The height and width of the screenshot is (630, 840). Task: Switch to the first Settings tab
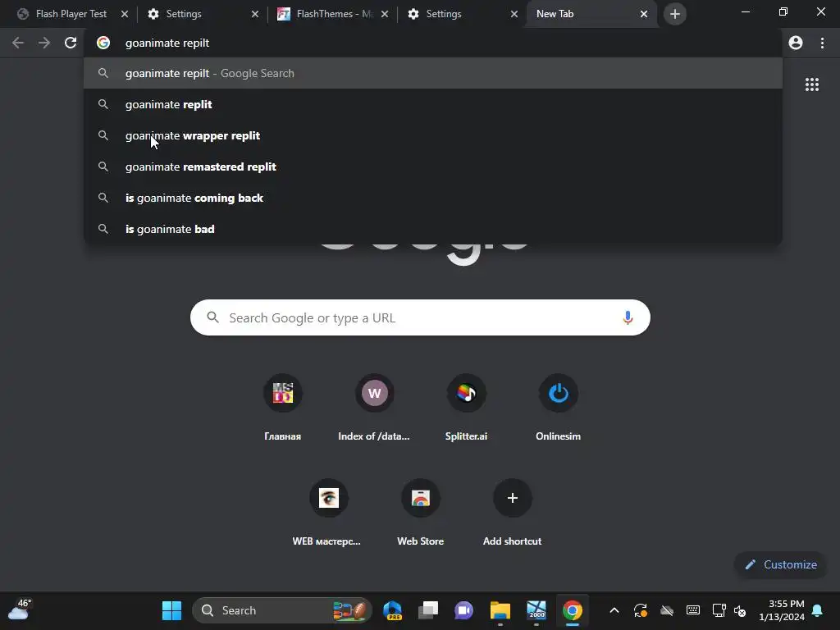(203, 14)
